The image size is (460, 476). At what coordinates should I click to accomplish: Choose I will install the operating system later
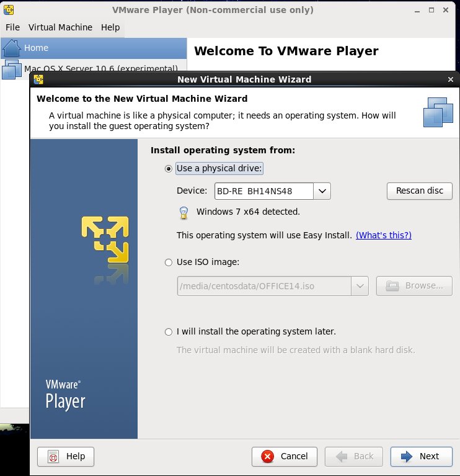click(168, 332)
